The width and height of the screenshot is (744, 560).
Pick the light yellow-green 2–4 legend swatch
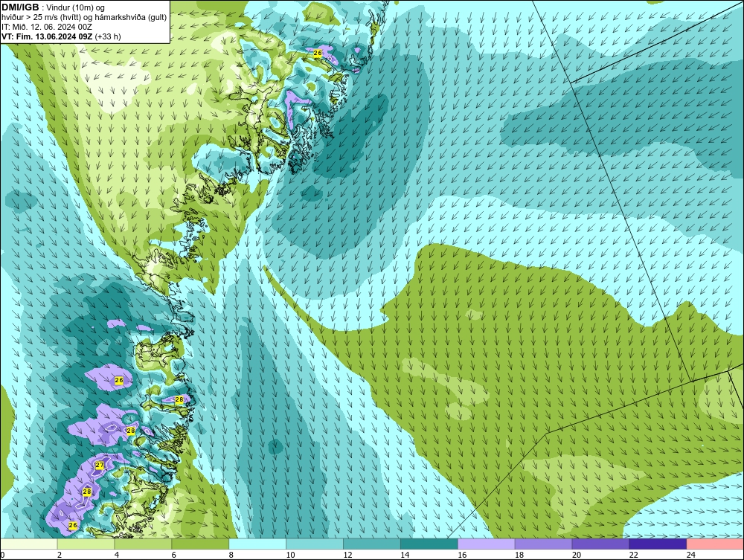(x=86, y=544)
